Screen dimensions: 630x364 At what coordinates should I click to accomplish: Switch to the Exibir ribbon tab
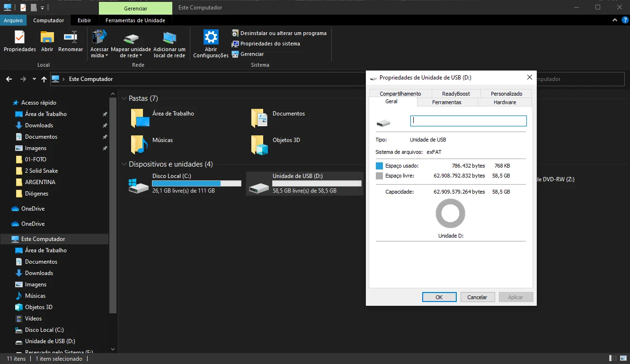point(84,20)
